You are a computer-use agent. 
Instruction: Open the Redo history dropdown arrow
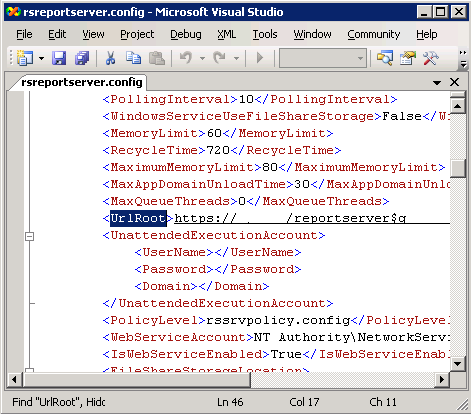pyautogui.click(x=236, y=58)
